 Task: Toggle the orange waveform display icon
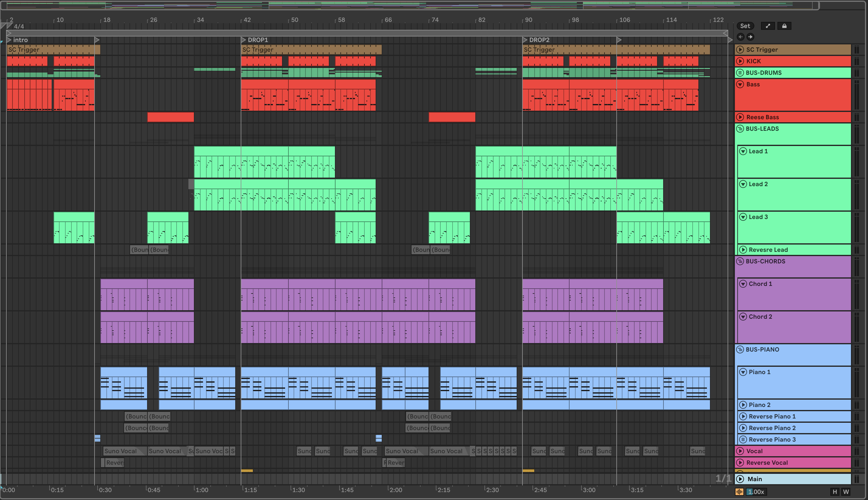point(739,492)
